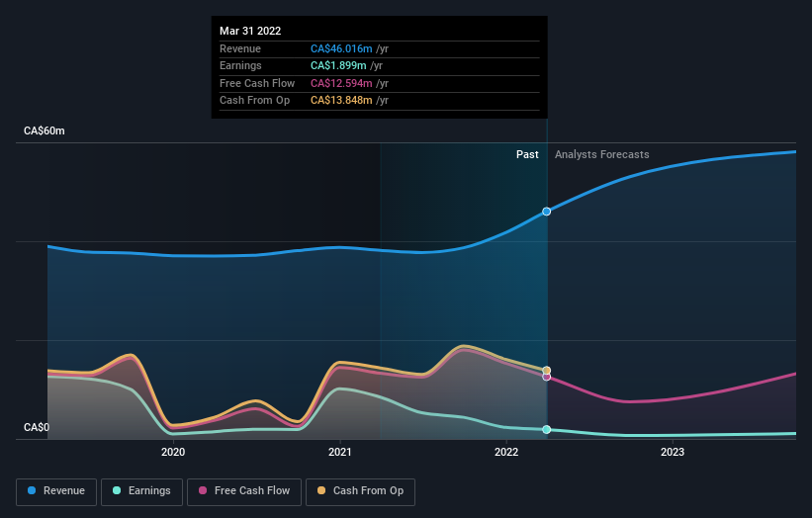This screenshot has height=518, width=812.
Task: Click the Mar 31 2022 tooltip date
Action: pos(250,31)
